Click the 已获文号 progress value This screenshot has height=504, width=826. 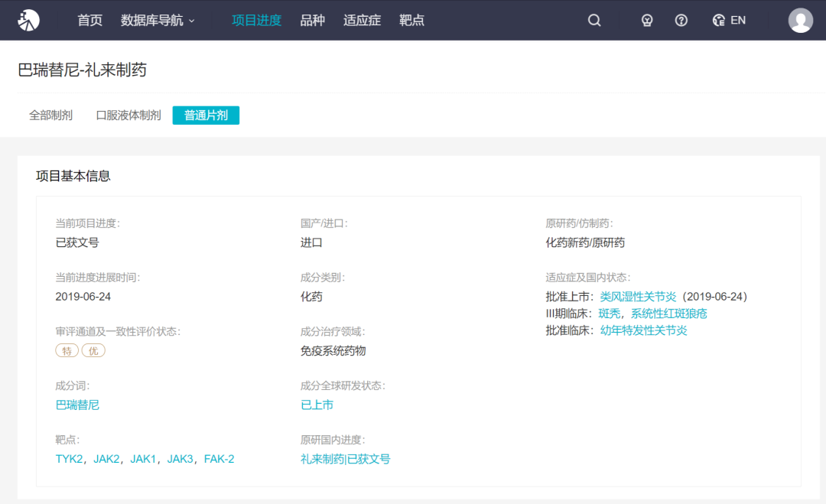[77, 242]
